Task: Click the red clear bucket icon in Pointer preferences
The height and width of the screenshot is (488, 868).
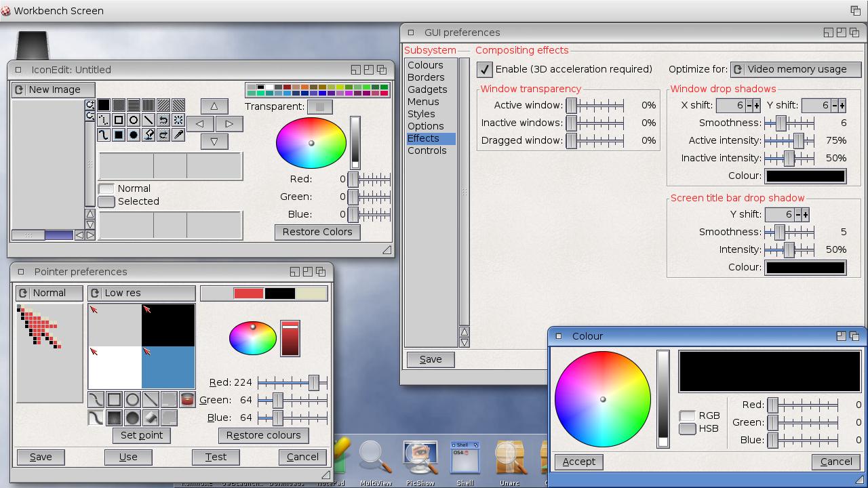Action: (x=187, y=400)
